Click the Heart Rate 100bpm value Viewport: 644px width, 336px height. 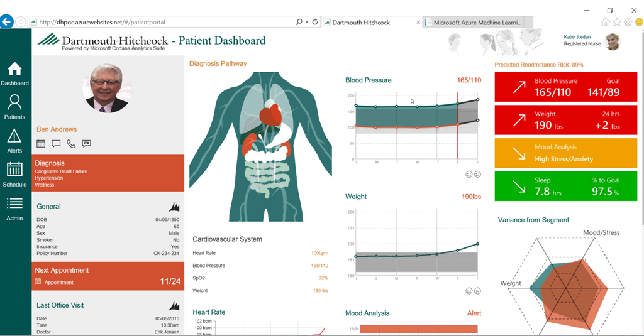(x=319, y=253)
